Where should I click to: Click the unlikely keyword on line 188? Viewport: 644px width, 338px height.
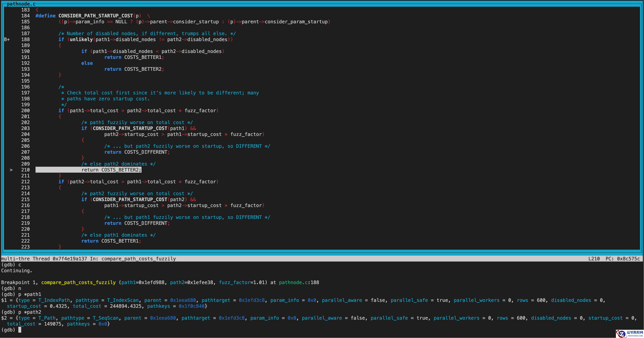point(81,40)
